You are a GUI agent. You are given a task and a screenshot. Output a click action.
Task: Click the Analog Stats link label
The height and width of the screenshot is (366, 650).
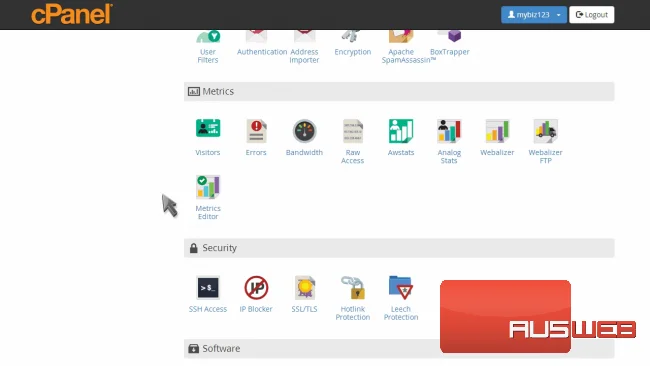point(449,157)
